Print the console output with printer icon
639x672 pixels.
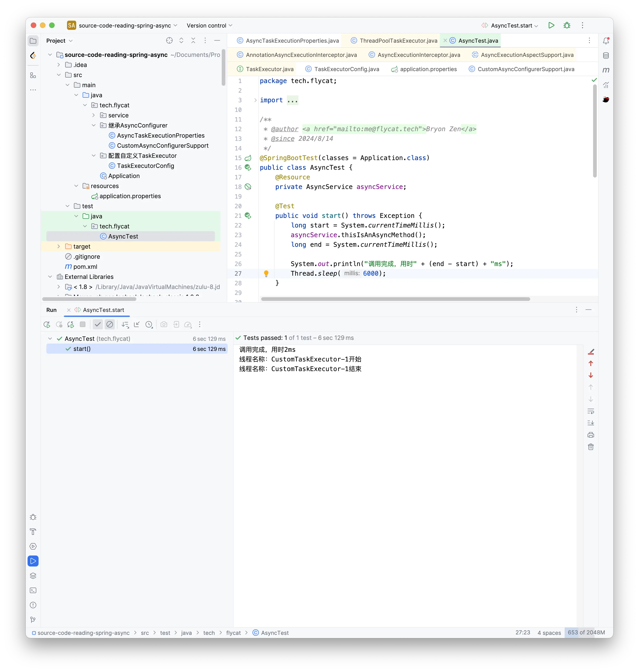591,435
